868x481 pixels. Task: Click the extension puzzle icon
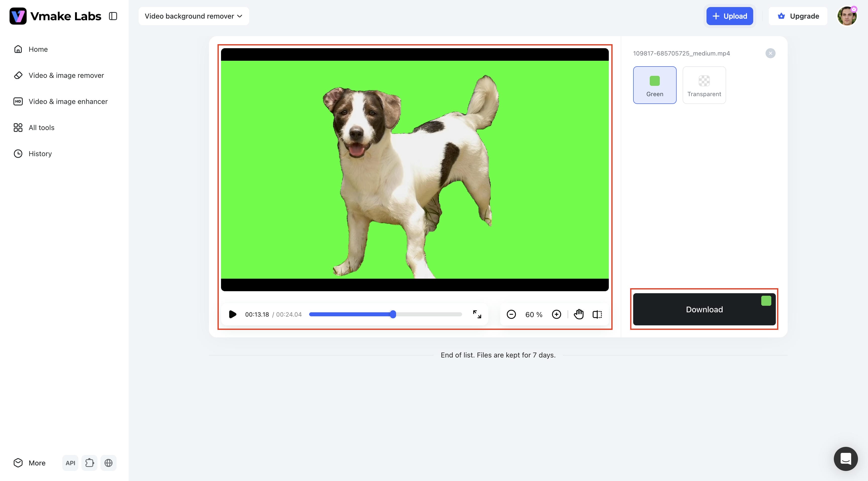[x=89, y=463]
